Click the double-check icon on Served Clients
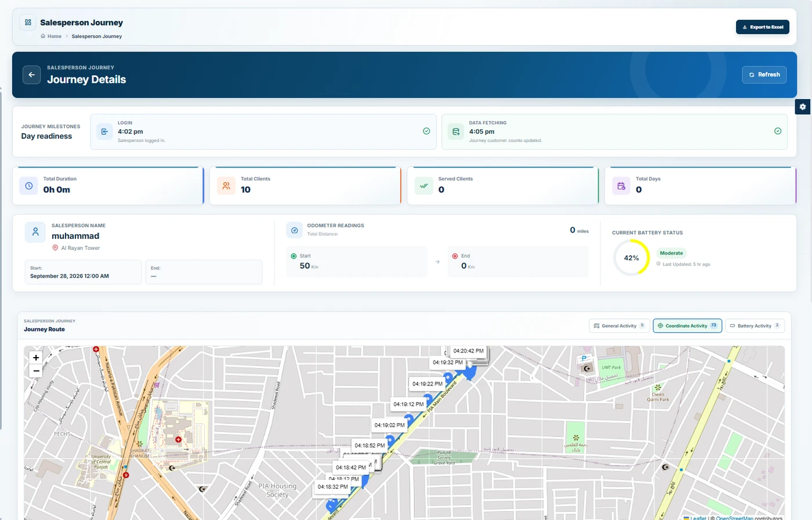The width and height of the screenshot is (812, 520). 424,186
